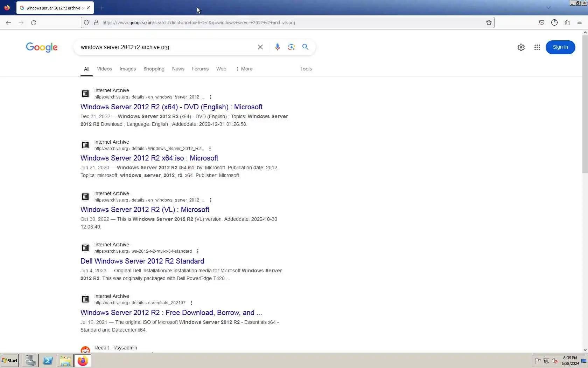Open the taskbar clock showing 8:35 PM
The height and width of the screenshot is (368, 588).
[x=570, y=361]
